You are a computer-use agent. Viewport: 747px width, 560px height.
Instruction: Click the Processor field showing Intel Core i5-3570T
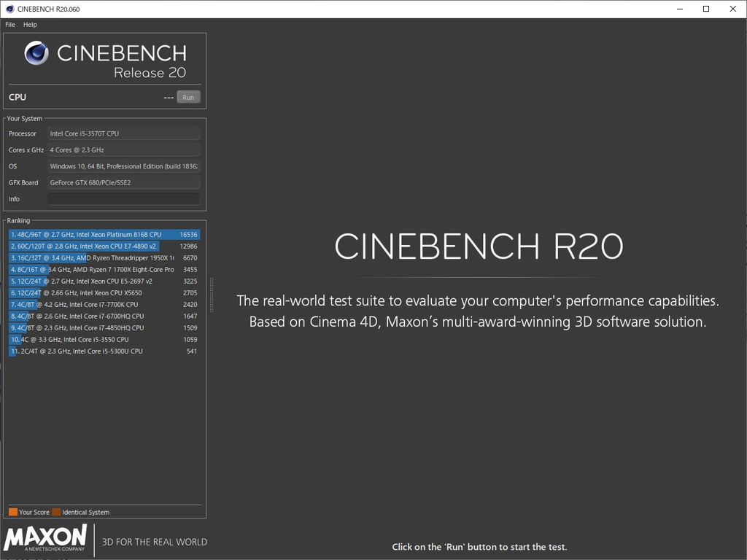coord(123,133)
